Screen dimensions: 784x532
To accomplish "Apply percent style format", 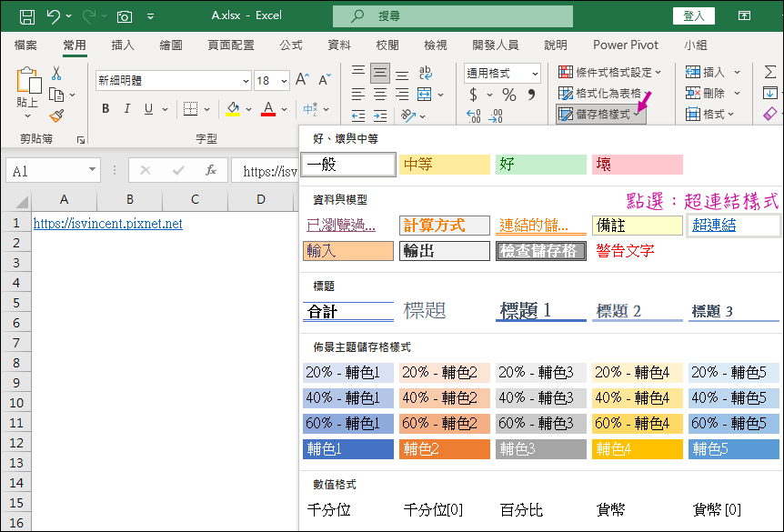I will [509, 95].
